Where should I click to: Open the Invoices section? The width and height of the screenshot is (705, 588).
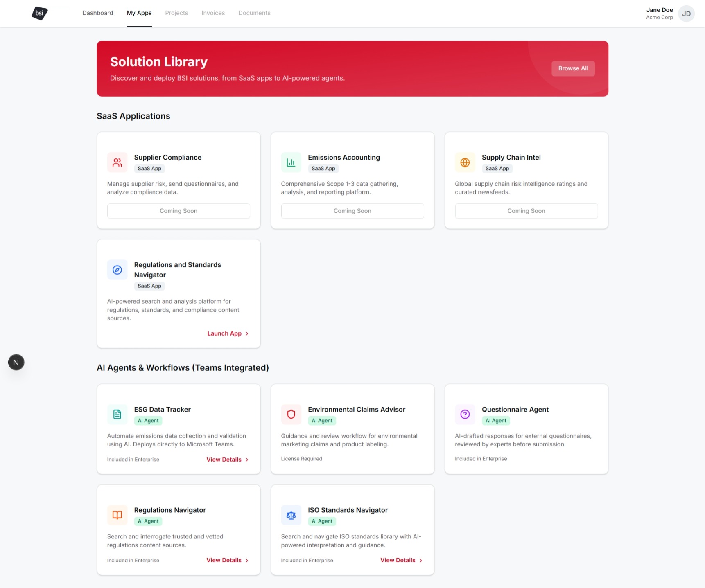point(212,13)
